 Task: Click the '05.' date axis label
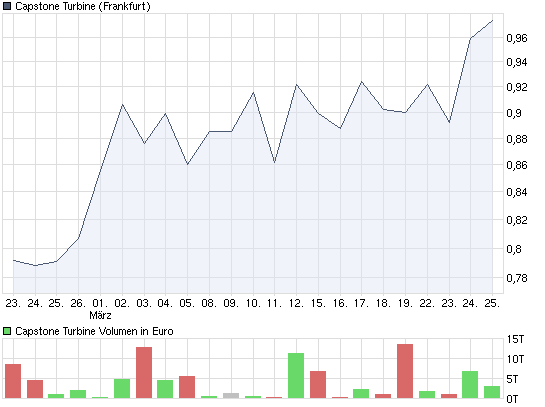coord(187,303)
